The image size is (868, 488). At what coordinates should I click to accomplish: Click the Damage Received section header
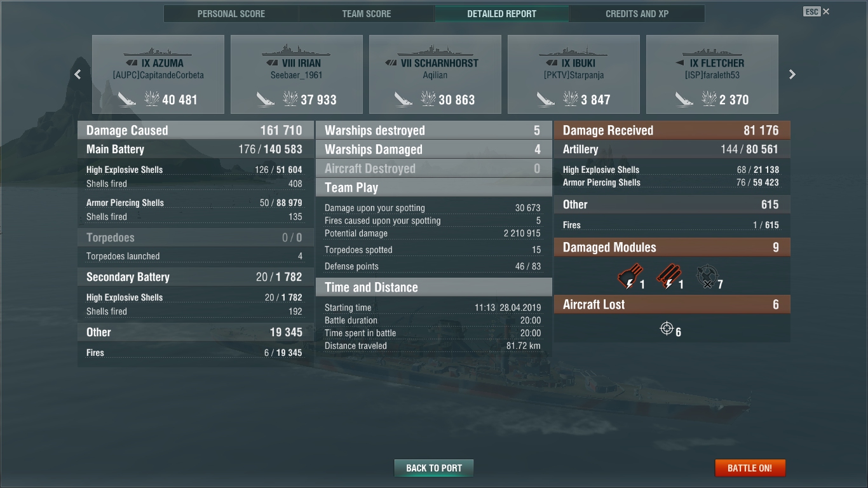pyautogui.click(x=672, y=130)
